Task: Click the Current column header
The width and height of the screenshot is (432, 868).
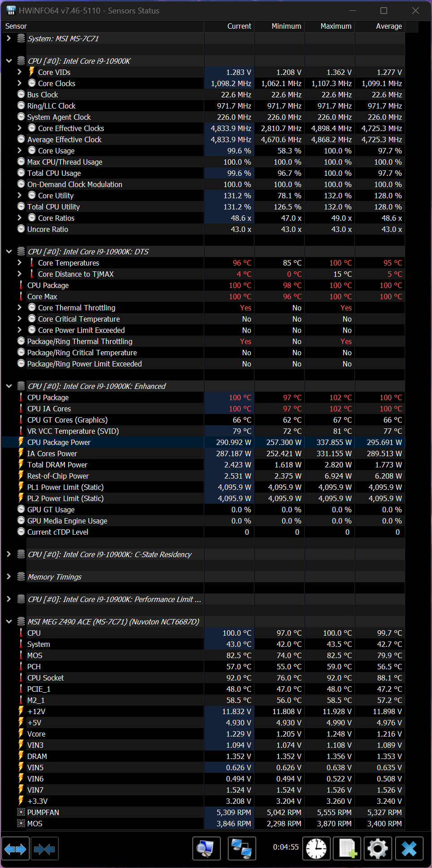Action: (229, 26)
